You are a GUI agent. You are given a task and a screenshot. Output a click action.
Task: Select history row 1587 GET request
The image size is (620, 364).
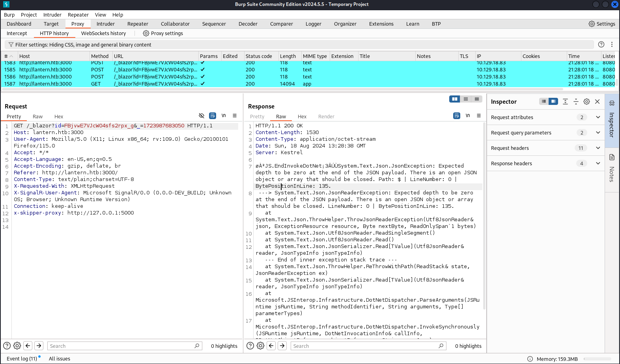coord(308,84)
